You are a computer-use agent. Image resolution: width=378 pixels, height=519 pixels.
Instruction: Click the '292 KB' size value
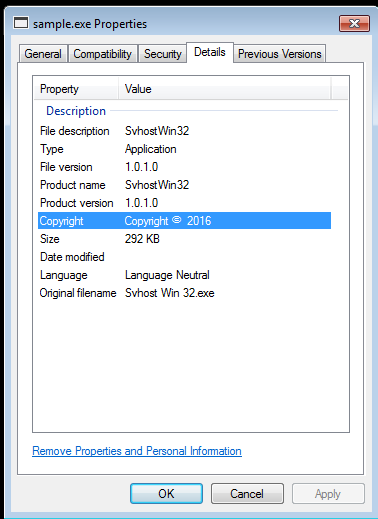(142, 239)
